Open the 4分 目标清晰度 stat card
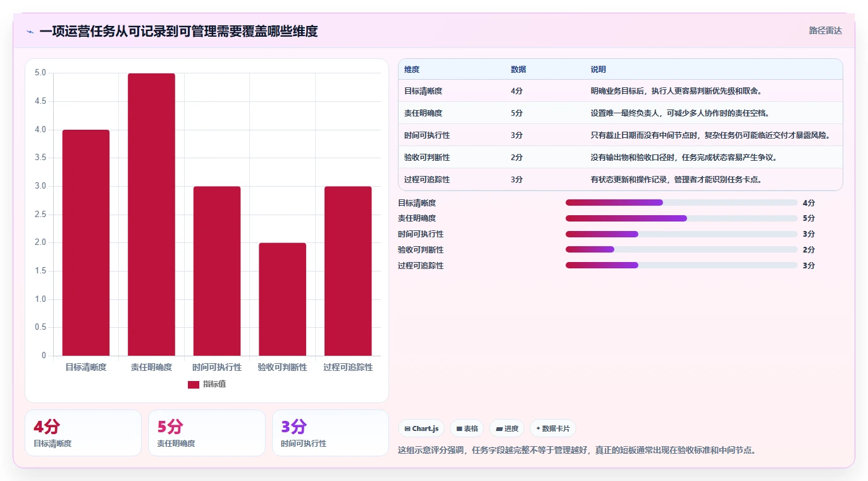868x481 pixels. coord(83,433)
